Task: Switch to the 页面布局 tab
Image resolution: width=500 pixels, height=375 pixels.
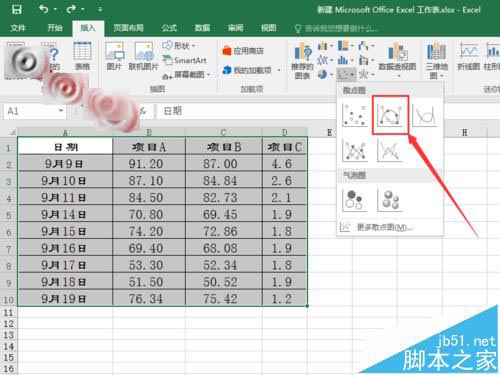Action: point(128,28)
